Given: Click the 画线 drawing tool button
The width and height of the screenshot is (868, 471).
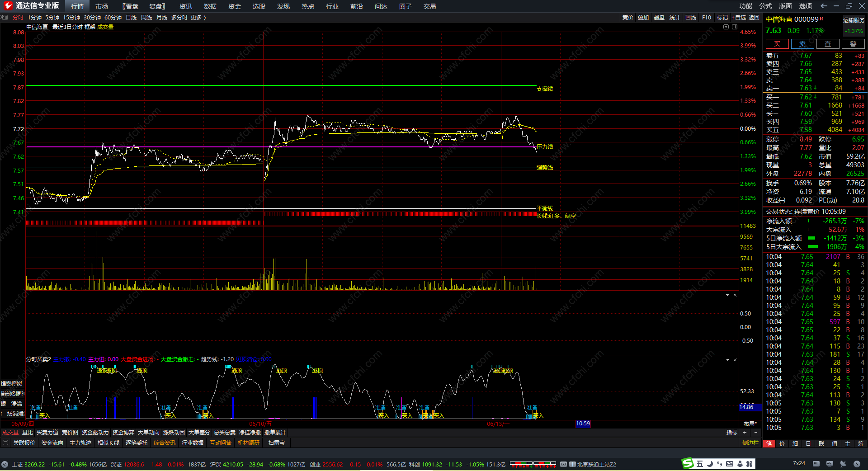Looking at the screenshot, I should point(691,18).
